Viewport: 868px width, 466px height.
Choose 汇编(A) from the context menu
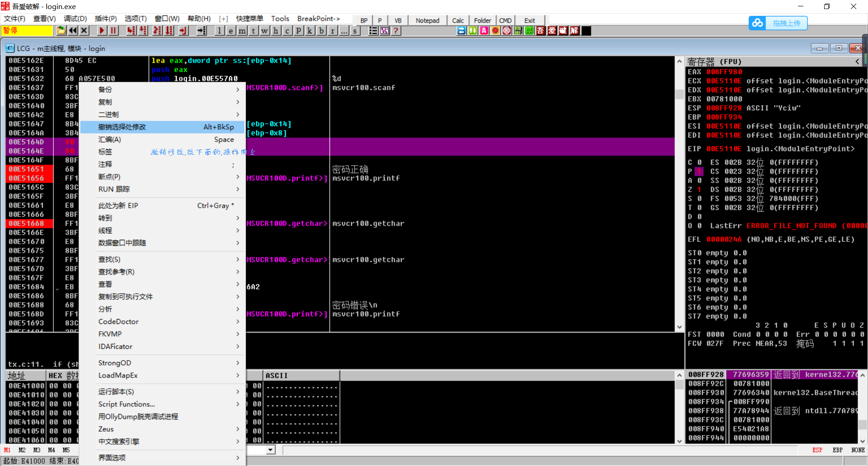coord(163,139)
